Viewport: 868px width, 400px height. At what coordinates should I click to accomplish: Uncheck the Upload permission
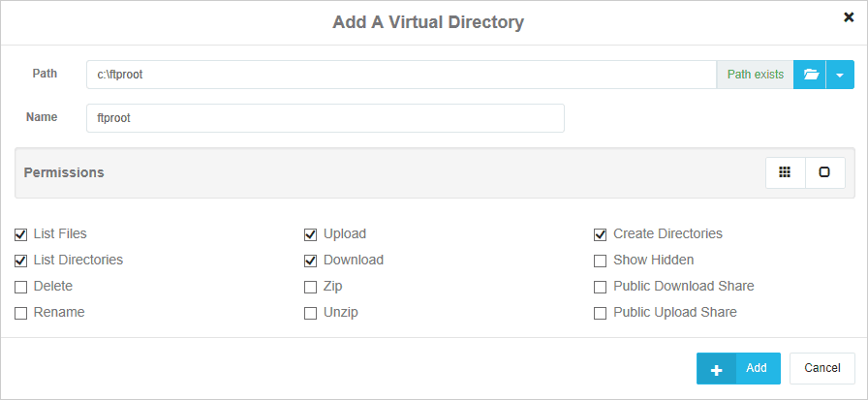pos(311,234)
